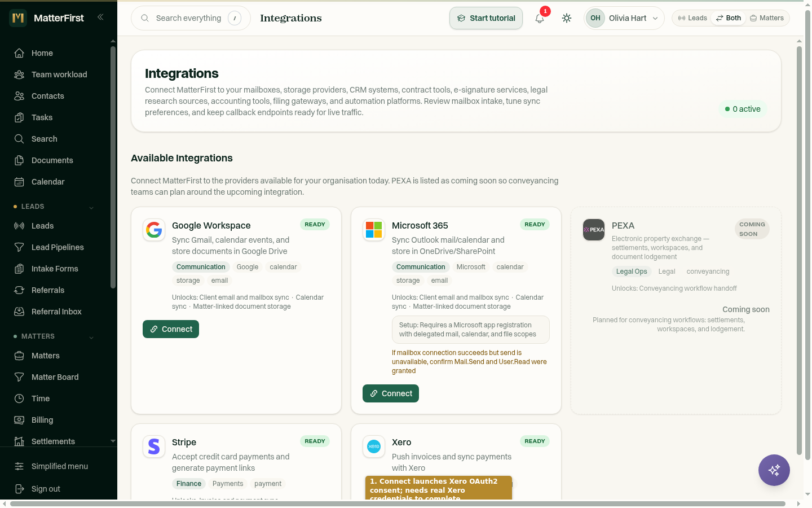This screenshot has height=508, width=812.
Task: Click Legal Ops tag on PEXA card
Action: [632, 271]
